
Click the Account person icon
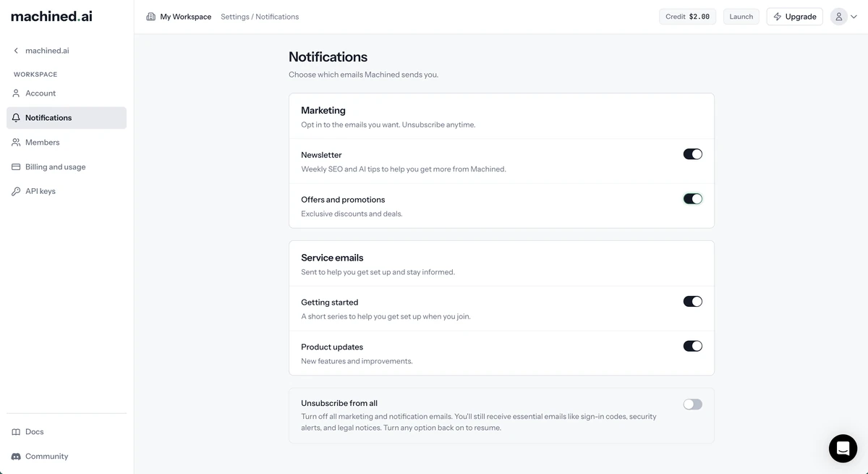(x=16, y=93)
